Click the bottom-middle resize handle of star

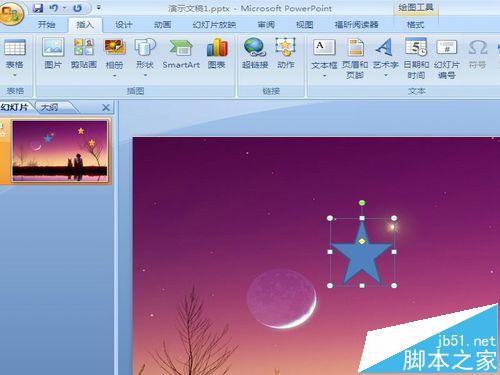point(362,286)
